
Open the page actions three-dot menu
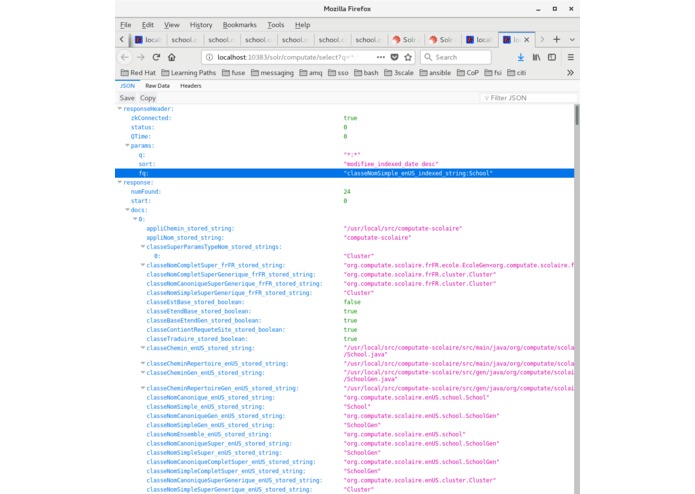coord(380,57)
